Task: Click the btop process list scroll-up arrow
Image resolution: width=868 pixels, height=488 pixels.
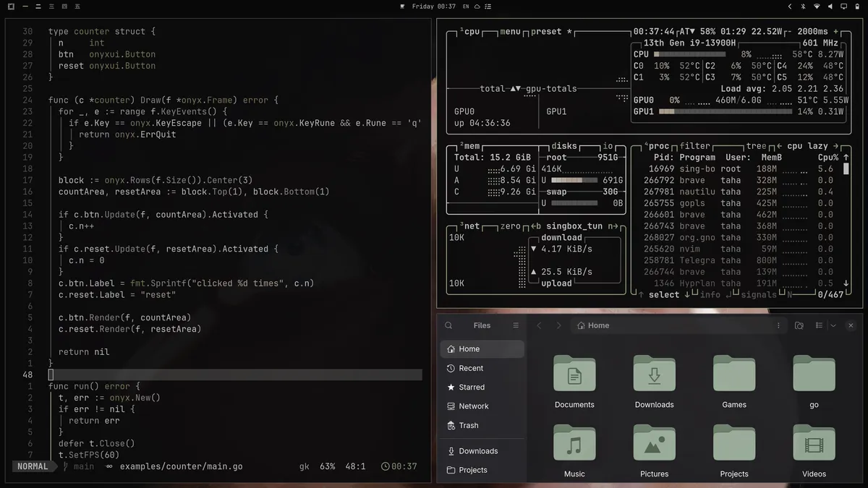Action: click(846, 158)
